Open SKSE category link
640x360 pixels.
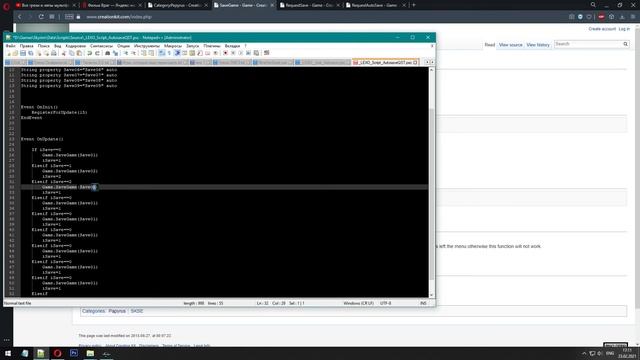pyautogui.click(x=137, y=311)
